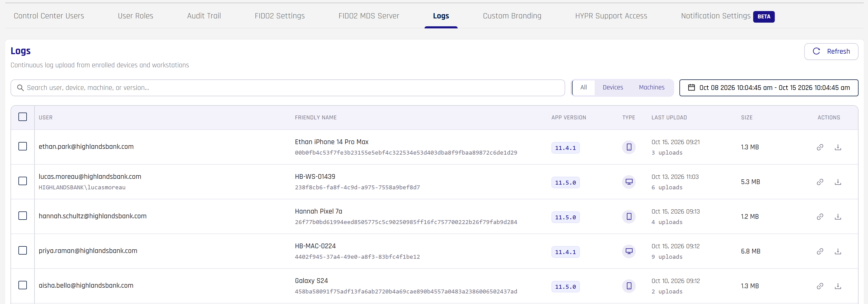
Task: Check the lucas.moreau row checkbox
Action: tap(23, 181)
